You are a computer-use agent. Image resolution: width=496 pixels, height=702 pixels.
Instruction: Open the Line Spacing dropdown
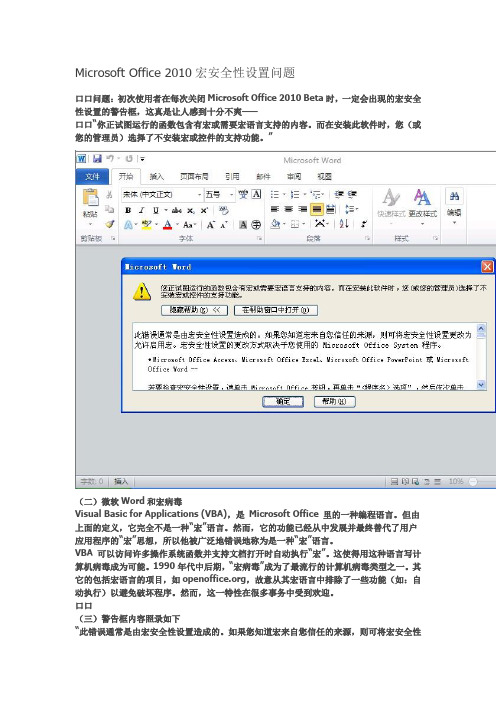click(350, 209)
